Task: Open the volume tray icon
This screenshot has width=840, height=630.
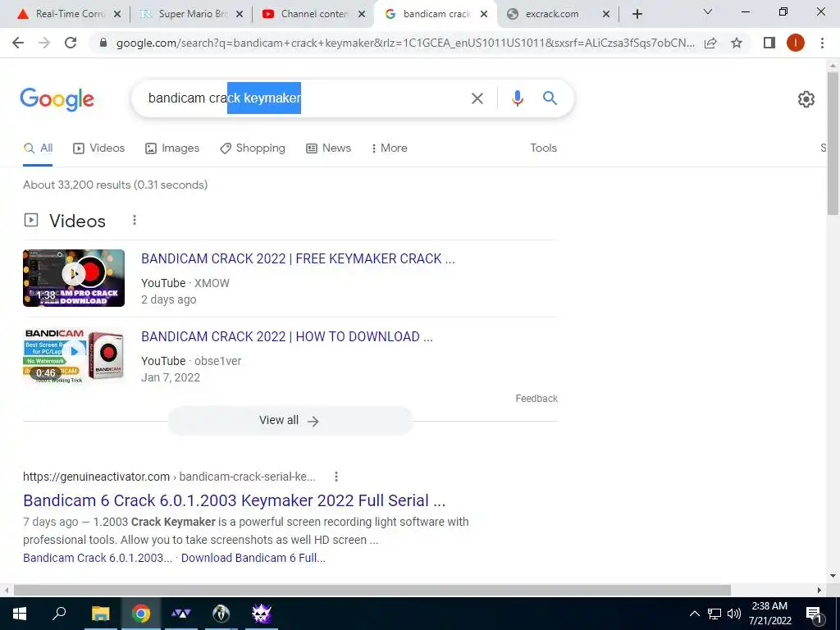Action: (734, 614)
